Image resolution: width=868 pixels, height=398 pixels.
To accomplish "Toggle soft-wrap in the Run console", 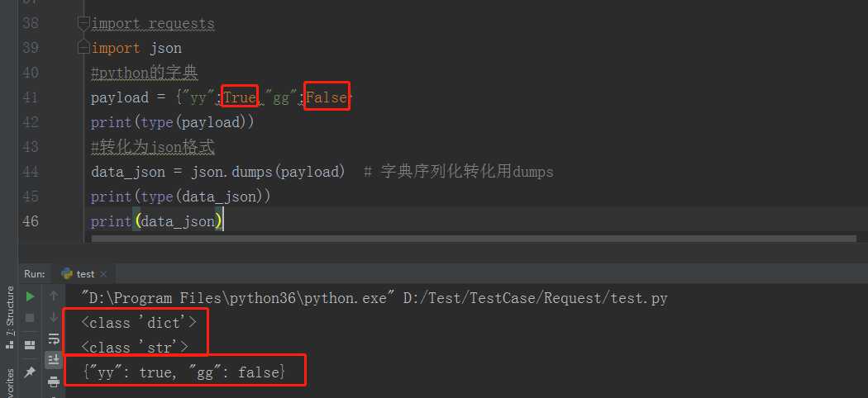I will tap(54, 339).
